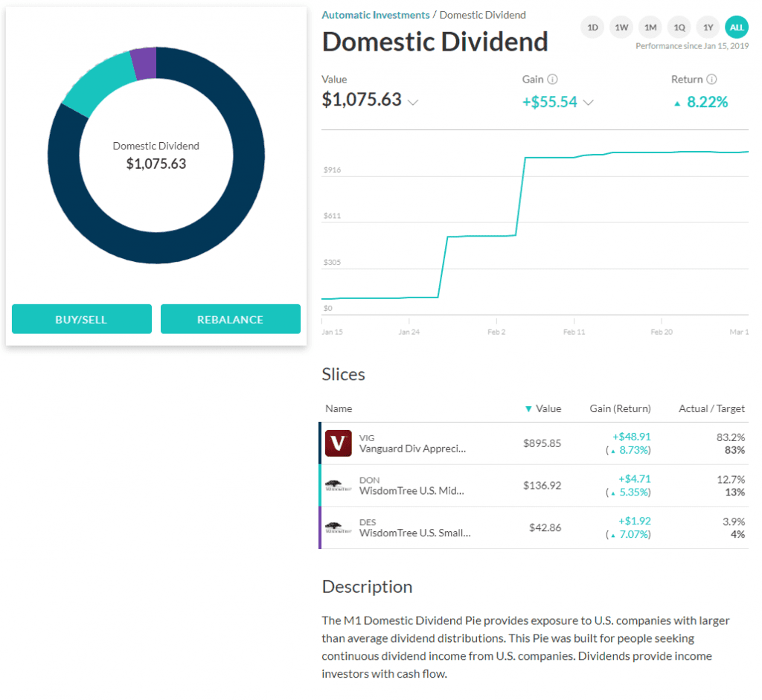
Task: Click the REBALANCE button
Action: coord(231,319)
